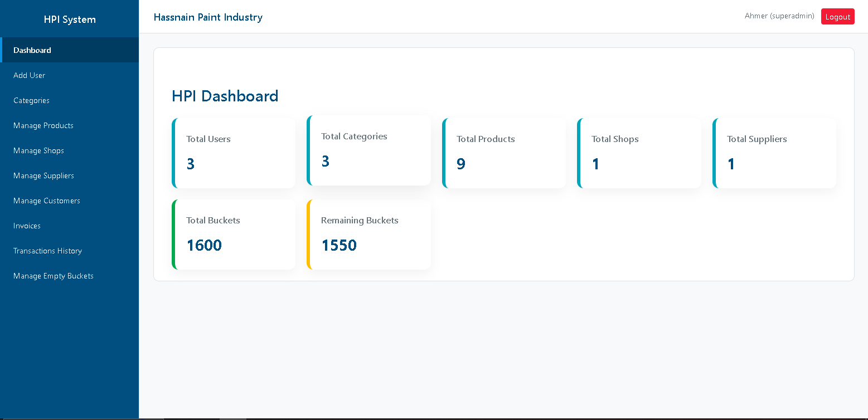Select the Total Categories card

[369, 150]
